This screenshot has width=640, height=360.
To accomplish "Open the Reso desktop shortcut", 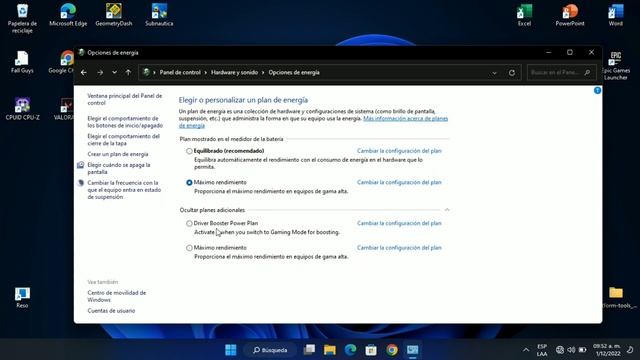I will 22,297.
